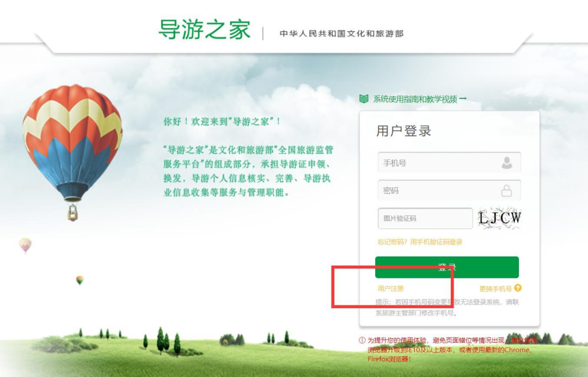
Task: Refresh the LJCW captcha image
Action: pos(499,218)
